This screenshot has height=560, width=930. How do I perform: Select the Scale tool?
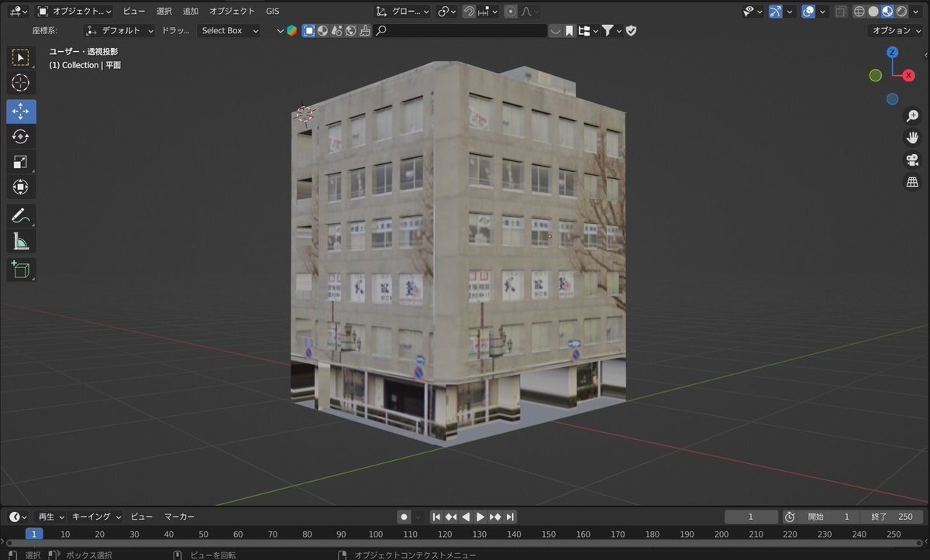tap(21, 162)
